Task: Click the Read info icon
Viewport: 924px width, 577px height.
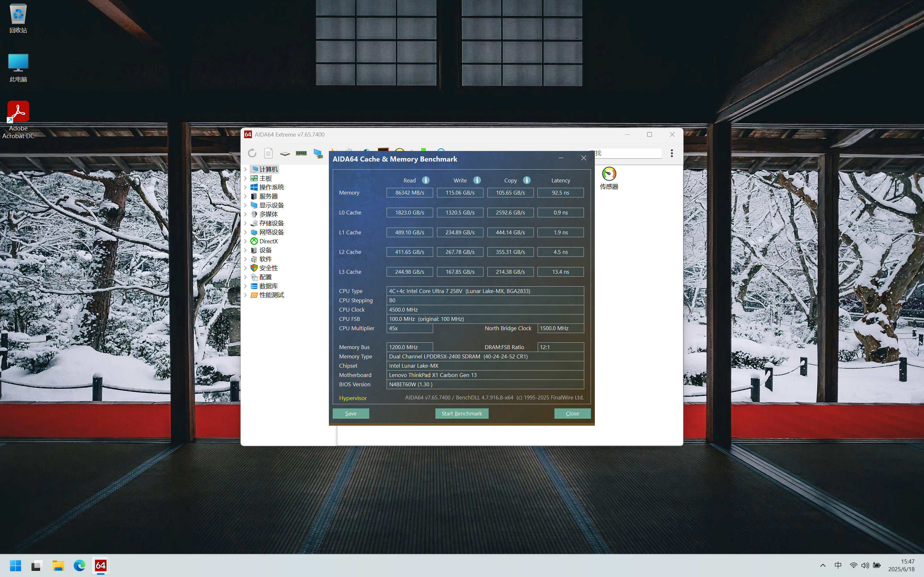Action: [x=426, y=180]
